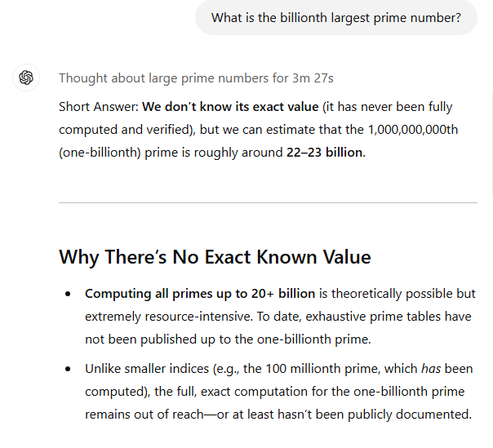Click the first bullet point dot
The height and width of the screenshot is (448, 493).
[69, 294]
